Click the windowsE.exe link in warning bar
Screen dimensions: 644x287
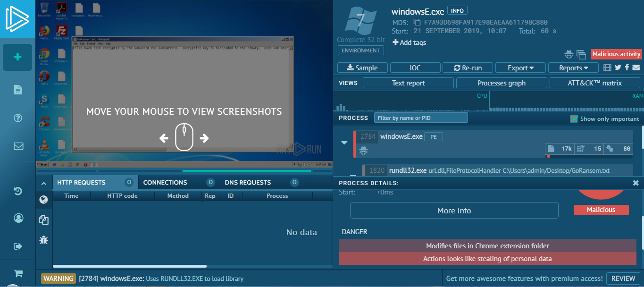pyautogui.click(x=122, y=279)
